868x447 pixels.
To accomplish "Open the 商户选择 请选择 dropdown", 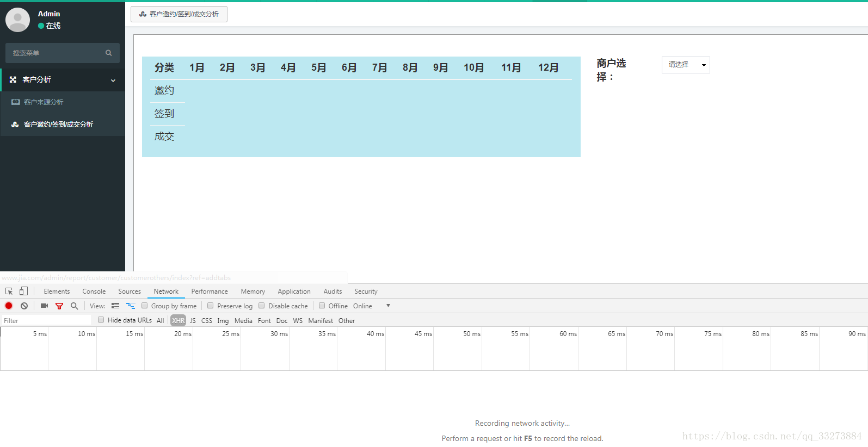I will coord(686,65).
